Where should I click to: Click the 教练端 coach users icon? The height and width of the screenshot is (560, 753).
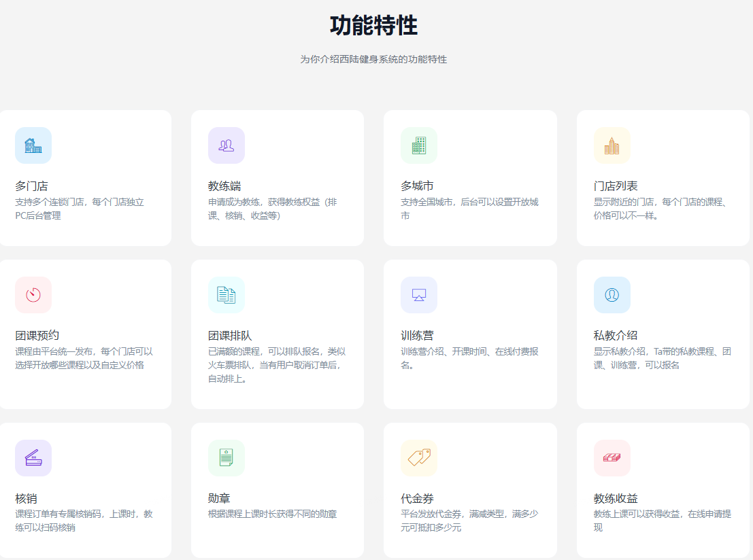click(x=226, y=145)
